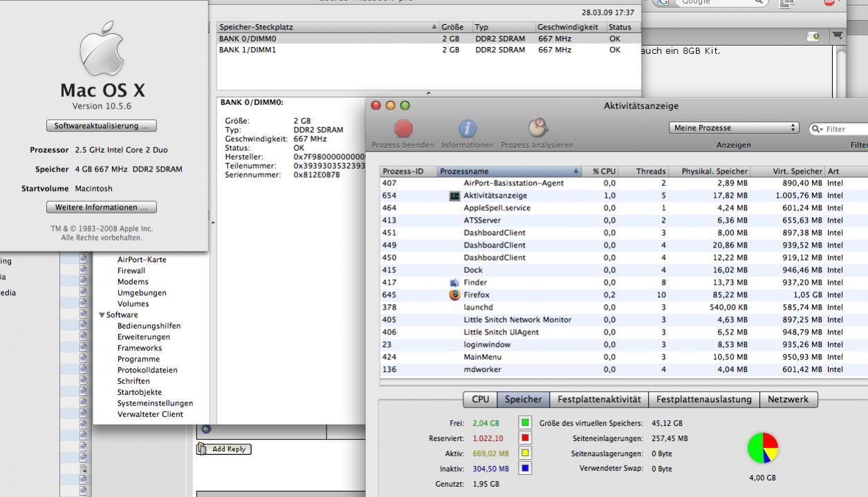Select the BANK 1/DIMM1 memory row

point(429,50)
